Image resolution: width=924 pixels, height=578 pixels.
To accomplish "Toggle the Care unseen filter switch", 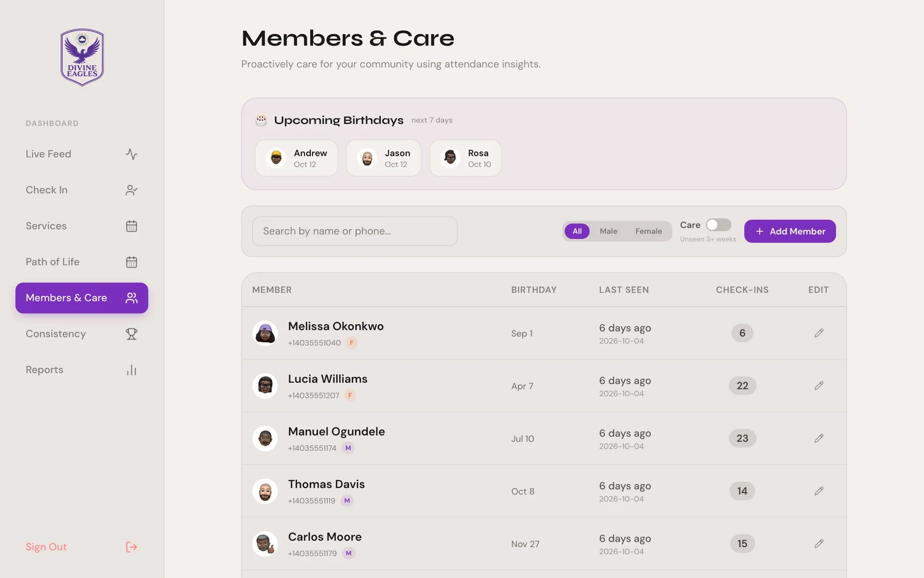I will click(x=719, y=225).
